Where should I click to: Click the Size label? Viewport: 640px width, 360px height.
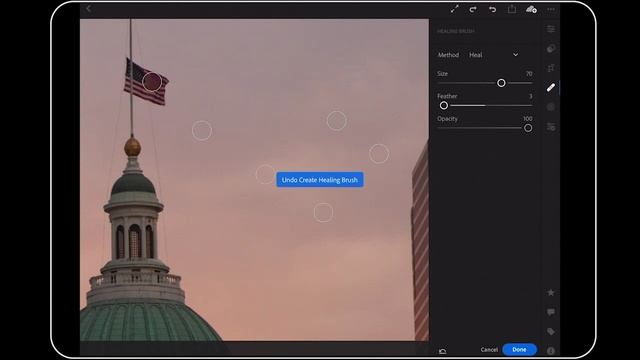(x=442, y=73)
